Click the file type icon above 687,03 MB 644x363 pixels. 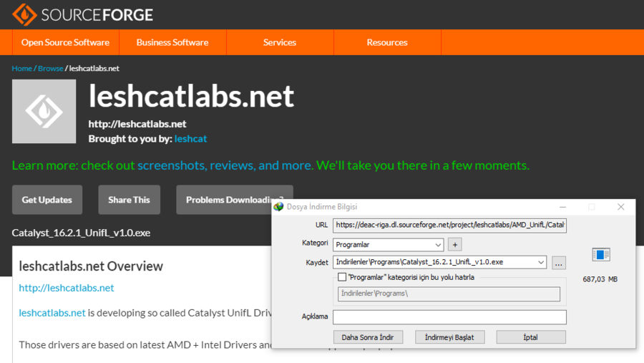[600, 255]
